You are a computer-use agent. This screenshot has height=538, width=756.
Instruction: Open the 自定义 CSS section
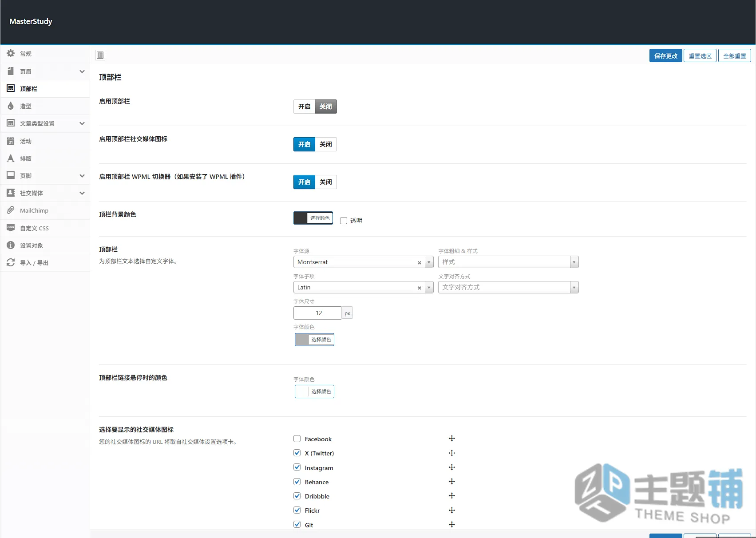(x=45, y=228)
